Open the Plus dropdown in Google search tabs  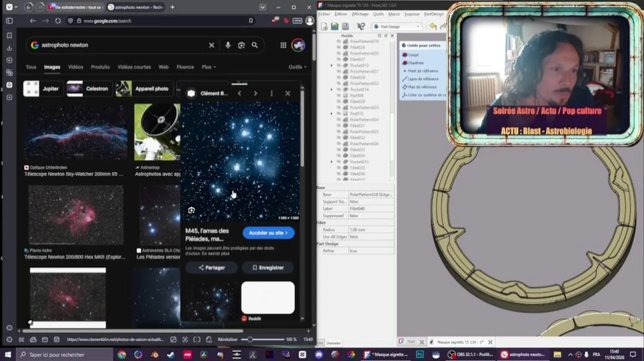[209, 67]
